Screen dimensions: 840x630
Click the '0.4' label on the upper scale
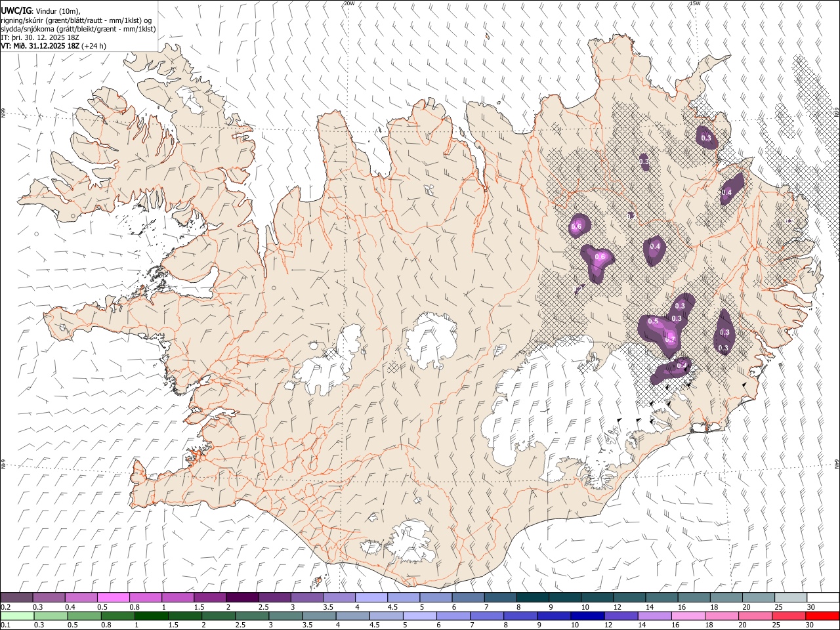click(x=70, y=607)
